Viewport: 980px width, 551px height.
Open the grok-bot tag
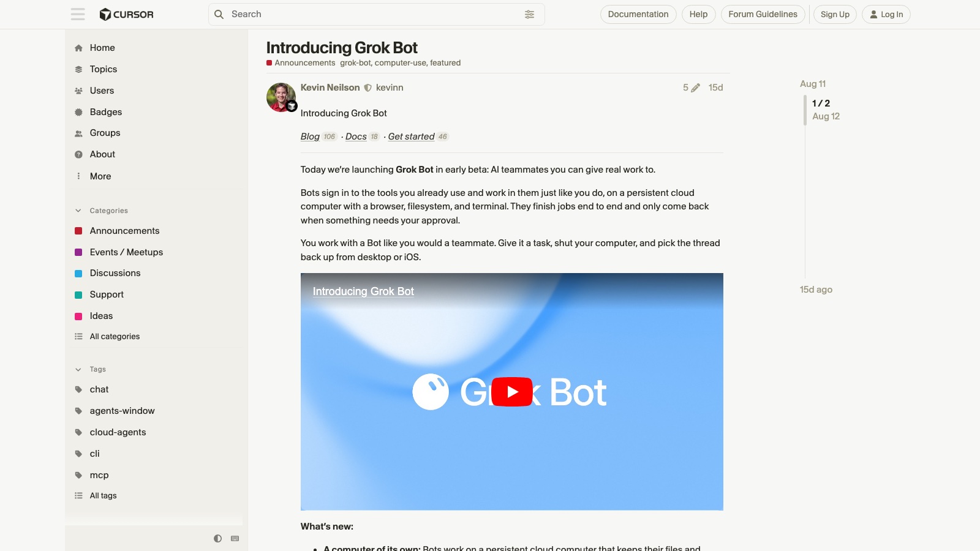pyautogui.click(x=355, y=62)
